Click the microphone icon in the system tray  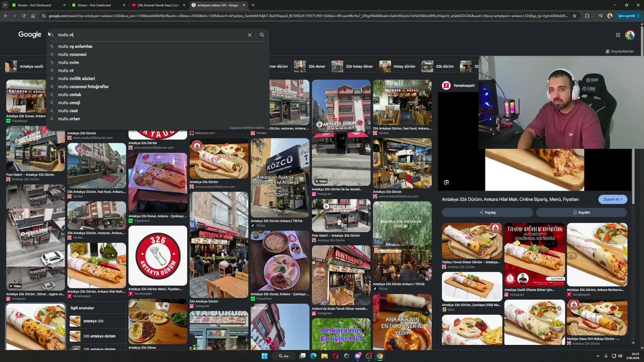coord(605,356)
